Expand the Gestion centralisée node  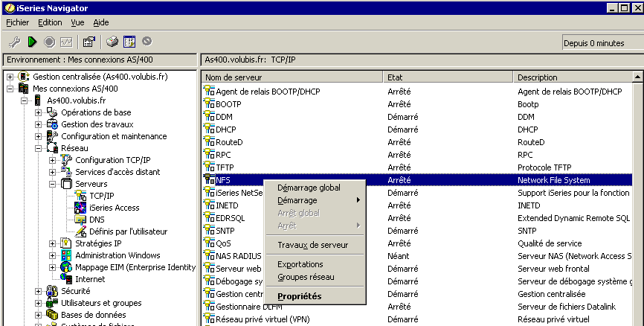click(10, 77)
